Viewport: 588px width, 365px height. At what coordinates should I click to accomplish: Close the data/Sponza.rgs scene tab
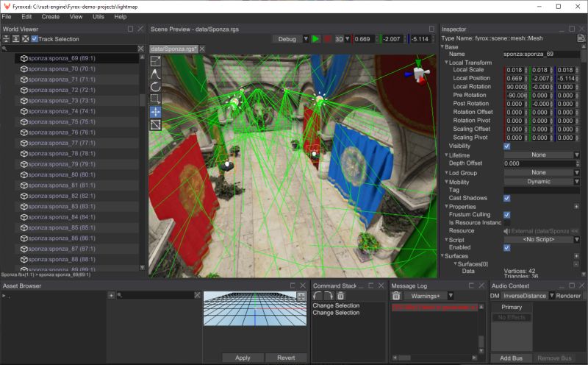click(x=201, y=49)
